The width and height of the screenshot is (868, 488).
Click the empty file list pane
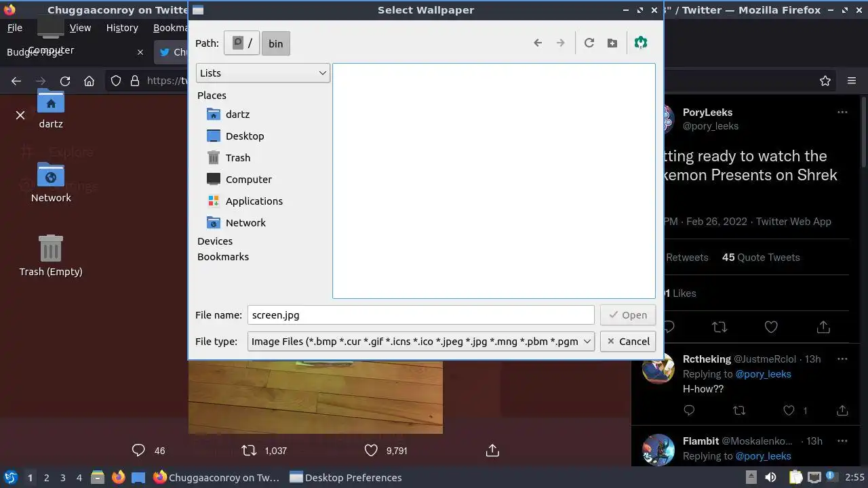click(494, 181)
